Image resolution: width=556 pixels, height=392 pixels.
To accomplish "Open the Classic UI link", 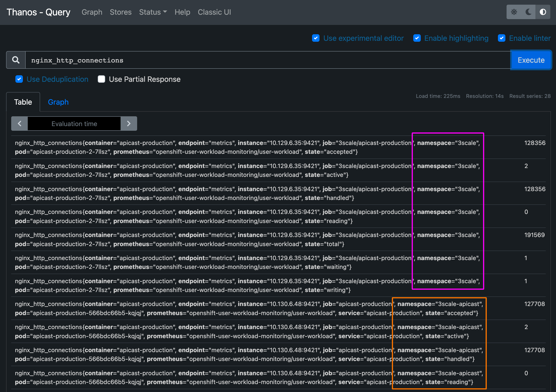I will pos(214,12).
